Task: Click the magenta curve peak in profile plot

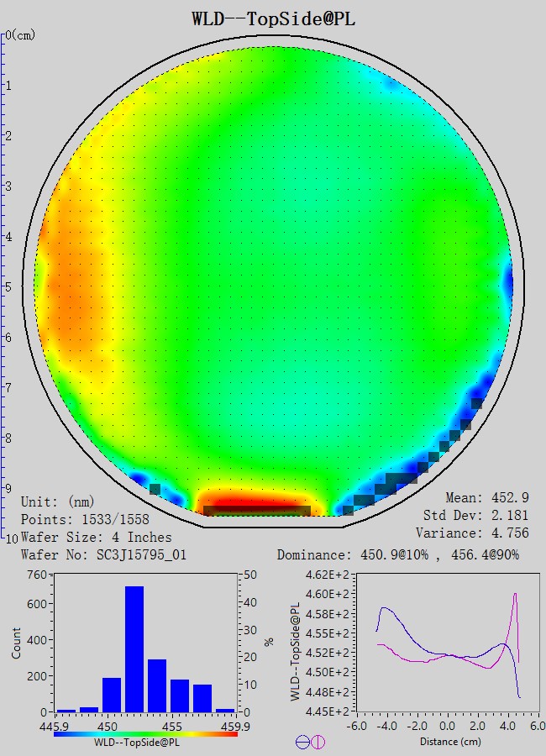Action: [x=515, y=595]
